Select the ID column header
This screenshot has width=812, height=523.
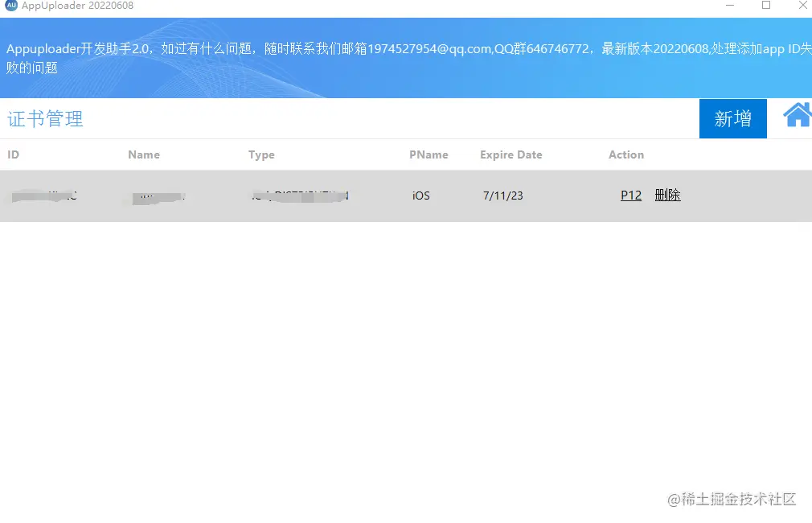pyautogui.click(x=14, y=154)
